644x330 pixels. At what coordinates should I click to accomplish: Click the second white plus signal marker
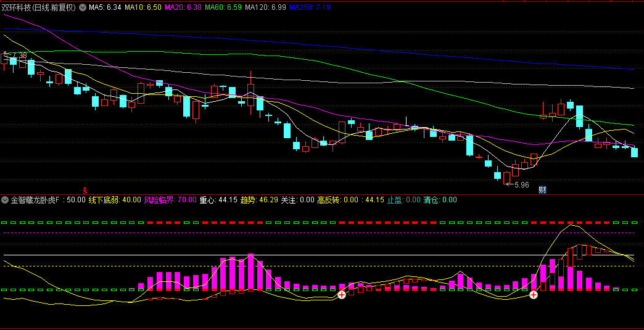coord(533,295)
